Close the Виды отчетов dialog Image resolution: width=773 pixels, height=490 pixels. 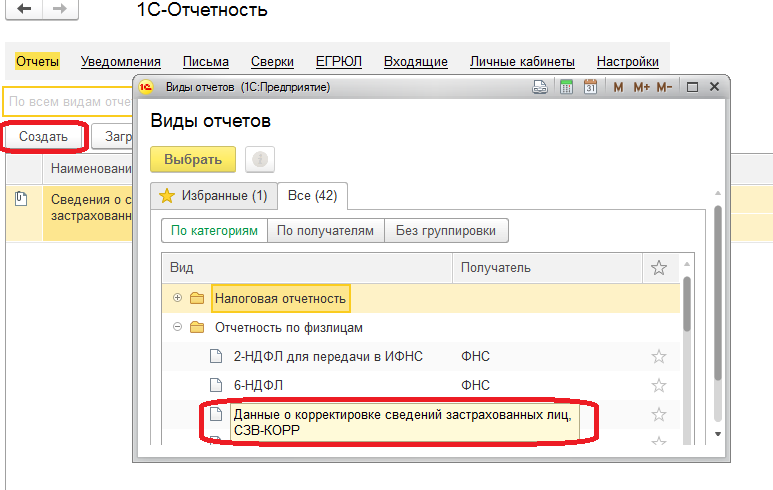714,87
